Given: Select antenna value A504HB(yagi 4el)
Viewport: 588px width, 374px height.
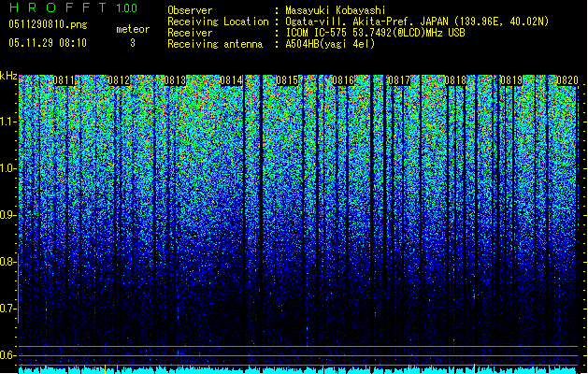Looking at the screenshot, I should pos(330,44).
